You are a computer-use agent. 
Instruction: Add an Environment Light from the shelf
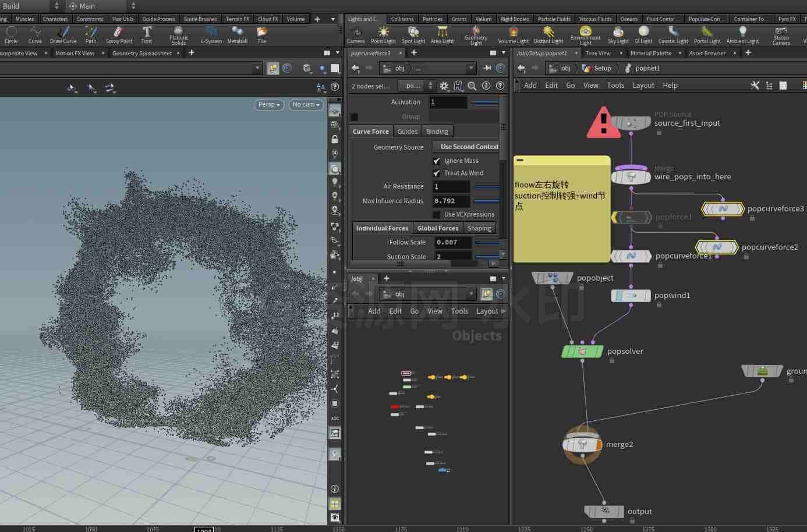[x=585, y=35]
